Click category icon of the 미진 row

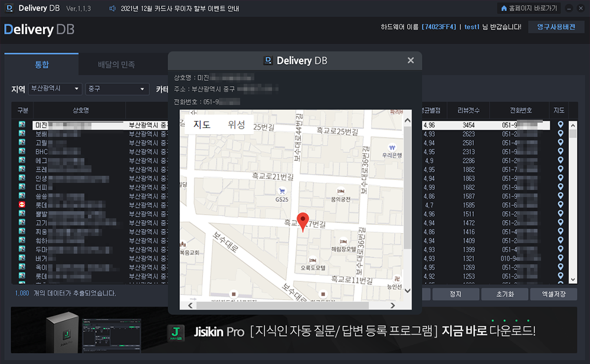[22, 124]
